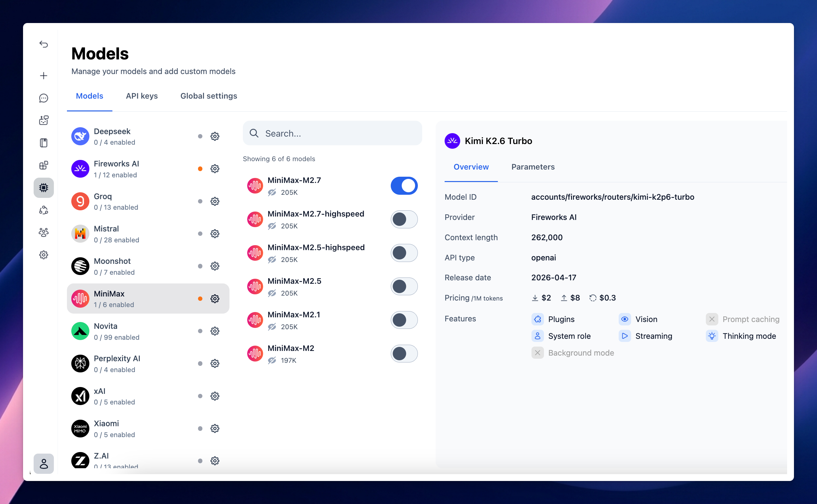Click the Vision eye feature icon
Image resolution: width=817 pixels, height=504 pixels.
625,319
